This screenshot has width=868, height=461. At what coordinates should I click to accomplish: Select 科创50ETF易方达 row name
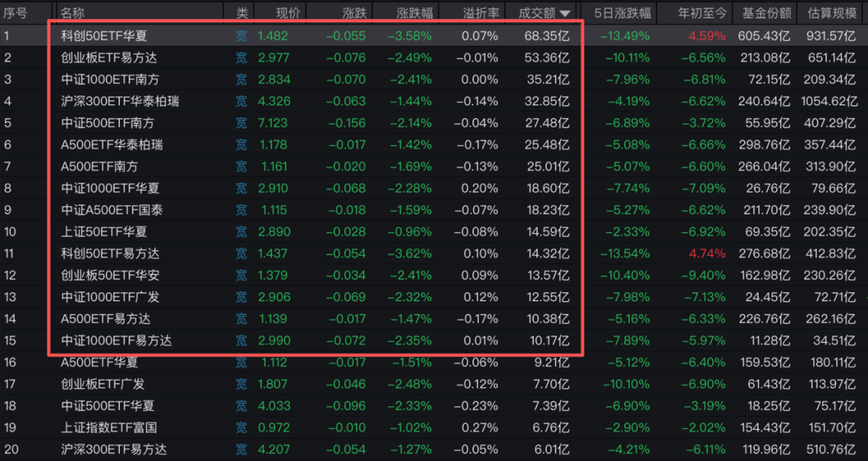(109, 254)
